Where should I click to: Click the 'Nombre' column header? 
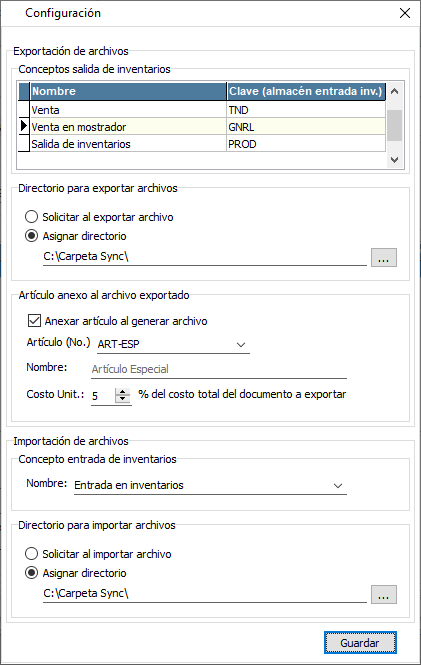click(128, 91)
